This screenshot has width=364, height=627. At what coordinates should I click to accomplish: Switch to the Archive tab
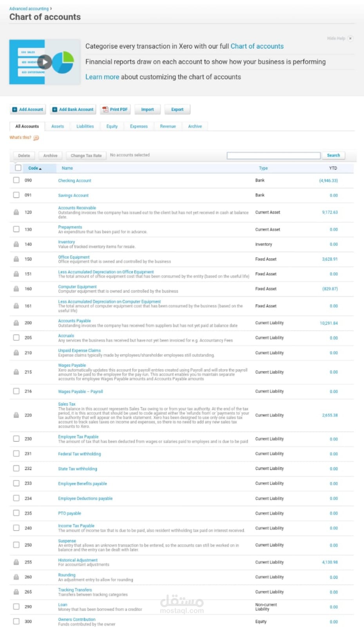[195, 126]
